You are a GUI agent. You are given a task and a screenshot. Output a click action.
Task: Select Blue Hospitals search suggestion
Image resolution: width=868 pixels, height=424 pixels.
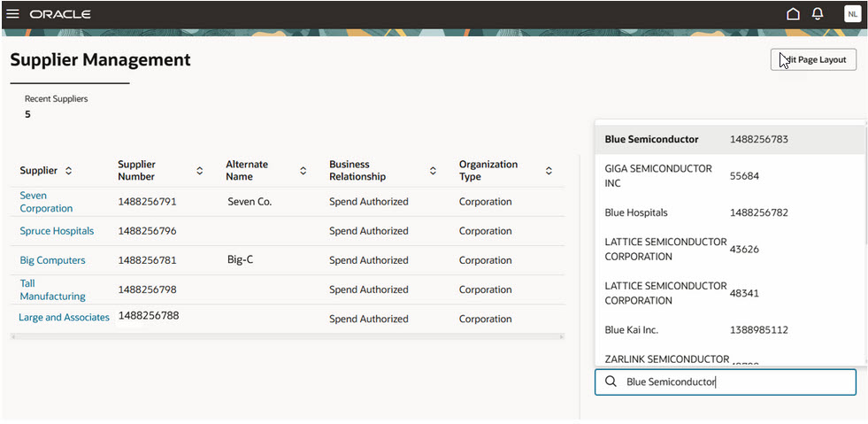pyautogui.click(x=730, y=212)
